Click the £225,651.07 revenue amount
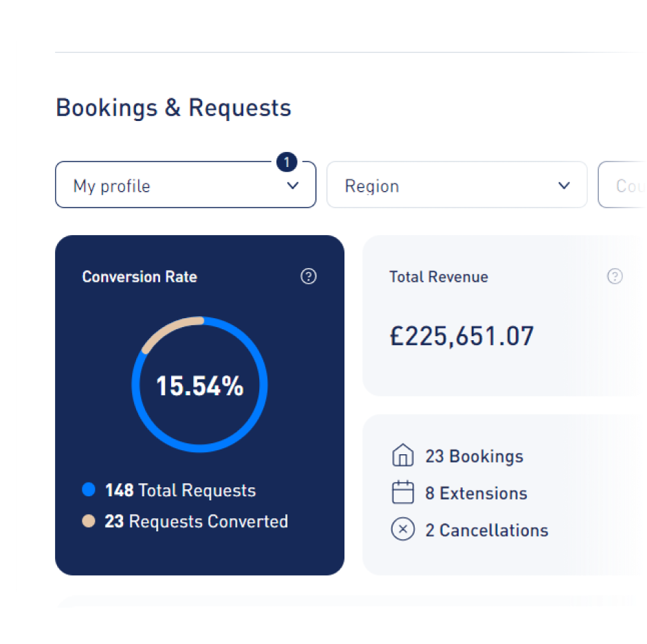Screen dimensions: 647x644 pyautogui.click(x=462, y=336)
